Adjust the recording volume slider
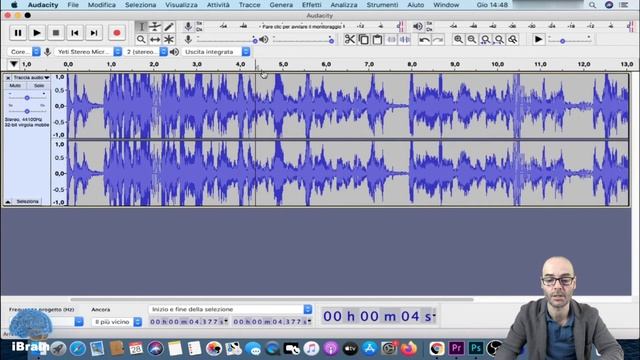 coord(226,40)
